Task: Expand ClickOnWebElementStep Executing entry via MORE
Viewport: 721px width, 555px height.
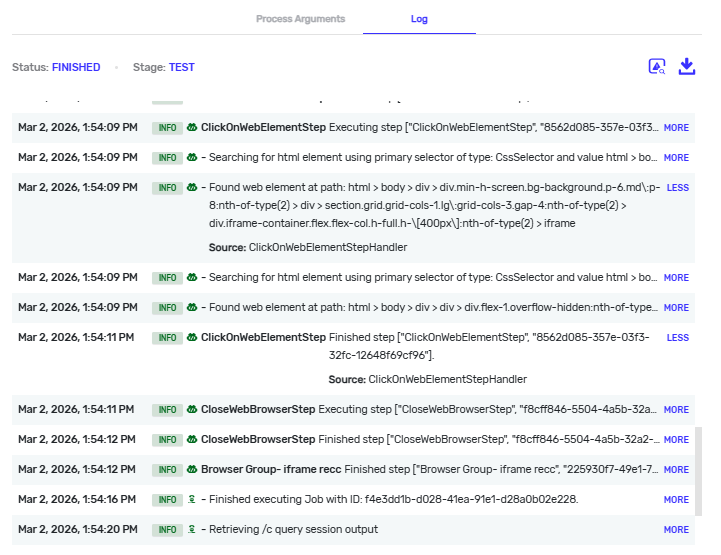Action: [676, 128]
